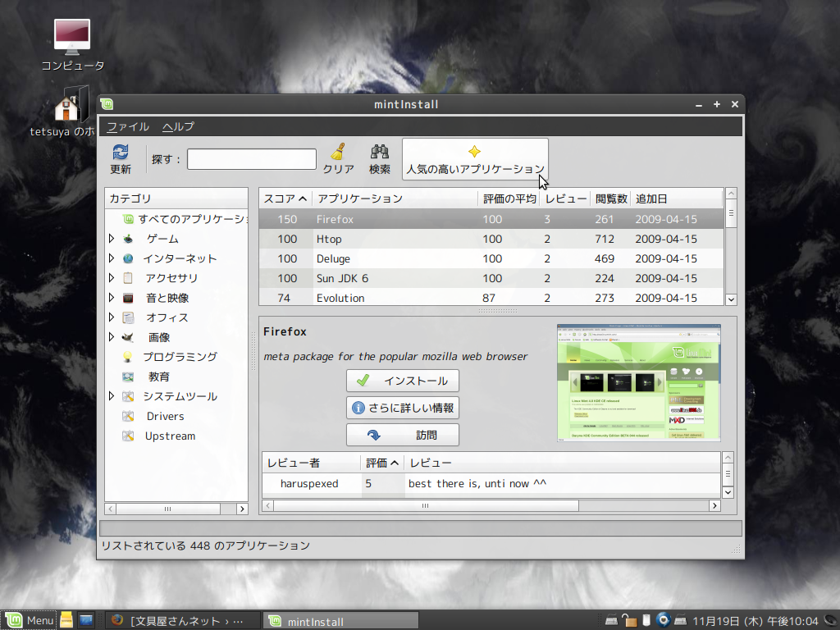Click the taskbar clock showing 午後10:04

coord(756,621)
